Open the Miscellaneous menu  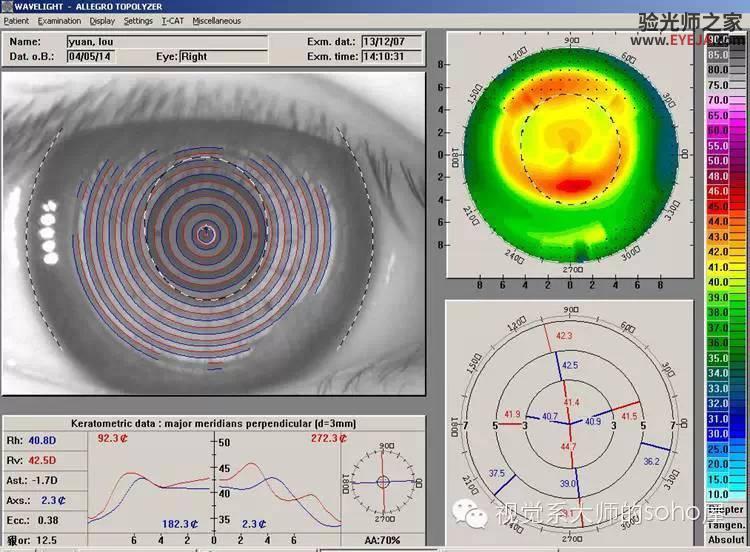pos(216,21)
